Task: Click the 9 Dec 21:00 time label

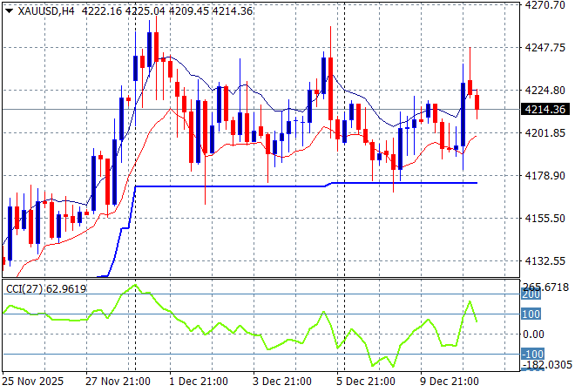Action: [x=449, y=381]
